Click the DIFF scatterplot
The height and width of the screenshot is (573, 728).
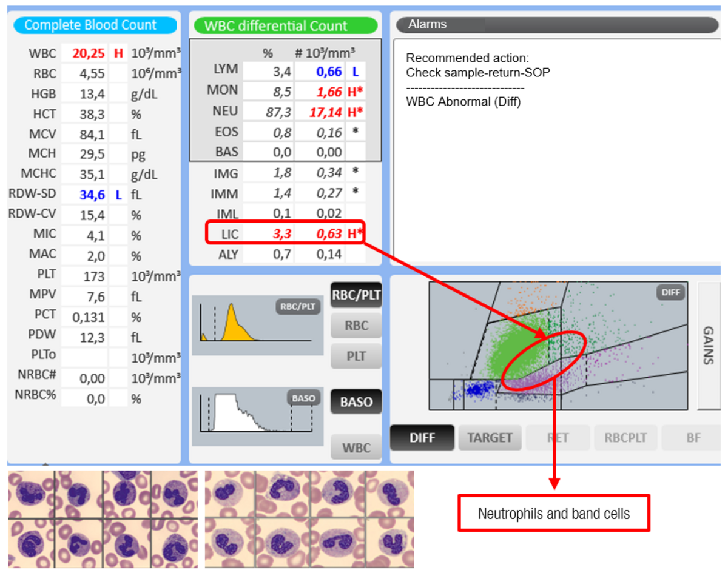pos(558,346)
